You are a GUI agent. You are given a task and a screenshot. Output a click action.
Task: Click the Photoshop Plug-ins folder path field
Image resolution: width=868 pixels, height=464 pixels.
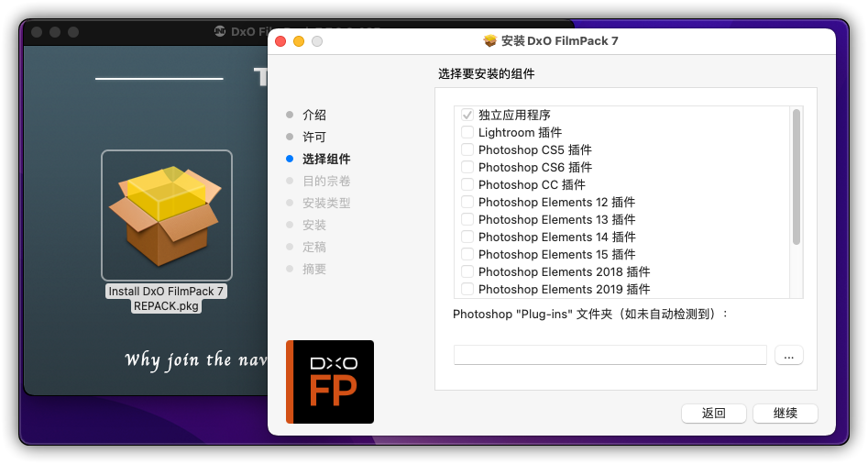[610, 355]
